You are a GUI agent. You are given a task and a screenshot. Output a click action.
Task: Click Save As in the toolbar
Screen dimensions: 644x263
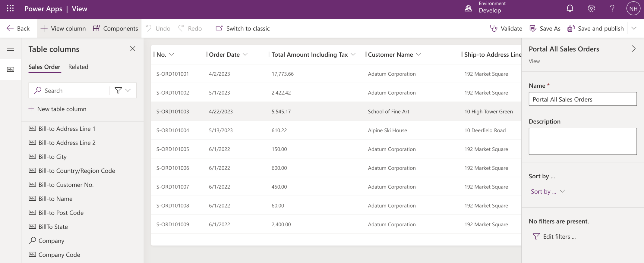[545, 28]
